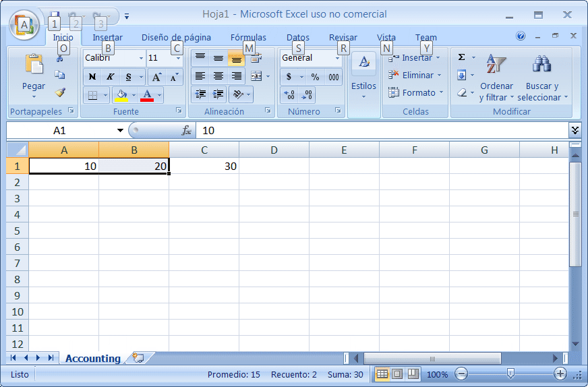Click the Fill down arrow icon

pyautogui.click(x=462, y=75)
